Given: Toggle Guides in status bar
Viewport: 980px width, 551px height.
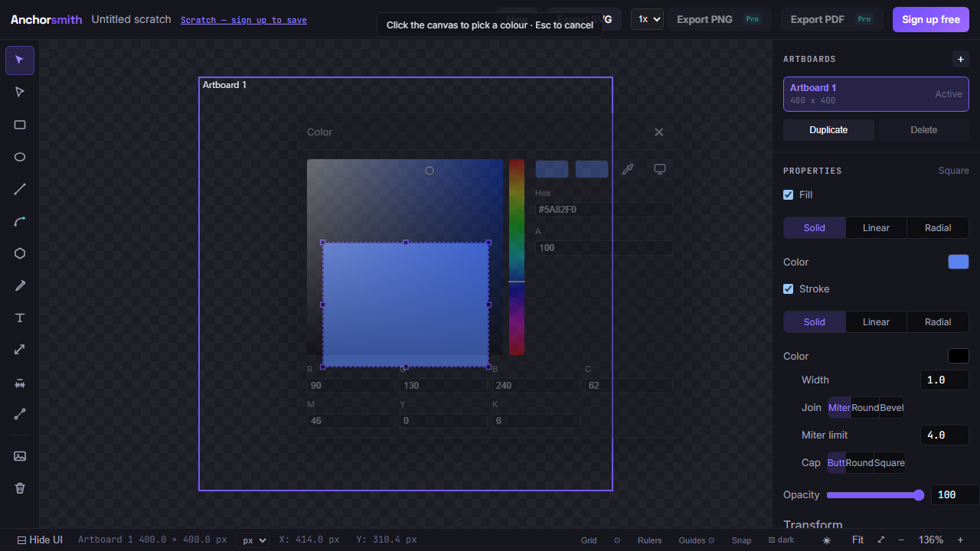Looking at the screenshot, I should coord(692,540).
